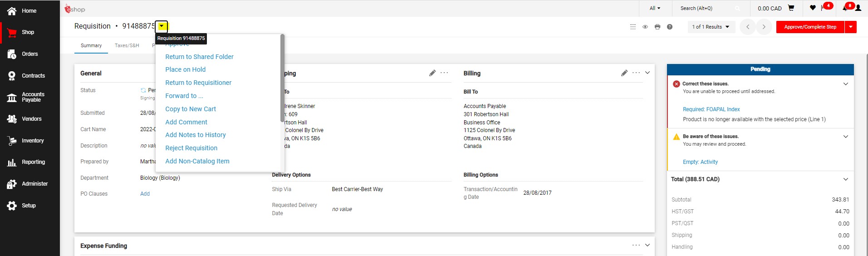868x256 pixels.
Task: Switch to the Taxes/S&H tab
Action: pos(127,45)
